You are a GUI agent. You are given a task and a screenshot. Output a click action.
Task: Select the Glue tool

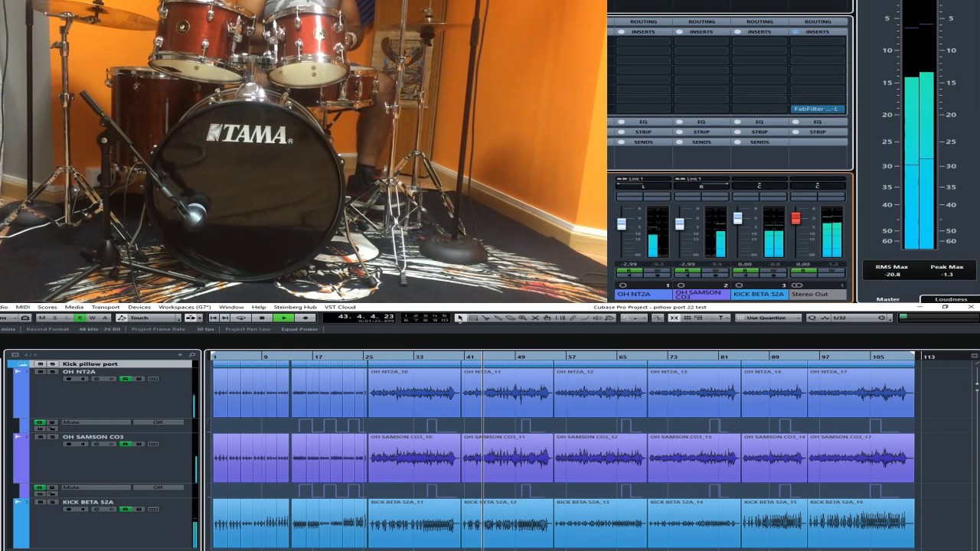coord(498,318)
